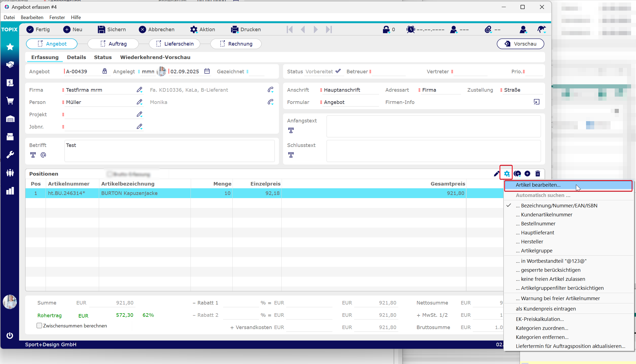Viewport: 636px width, 364px height.
Task: Click the Auftrag workflow button
Action: coord(113,44)
